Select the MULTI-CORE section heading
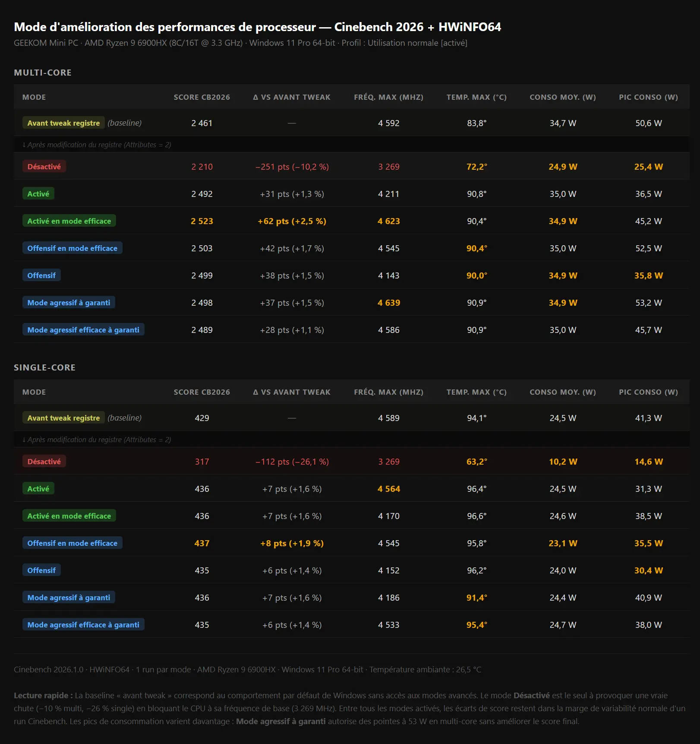Viewport: 700px width, 744px height. tap(43, 73)
